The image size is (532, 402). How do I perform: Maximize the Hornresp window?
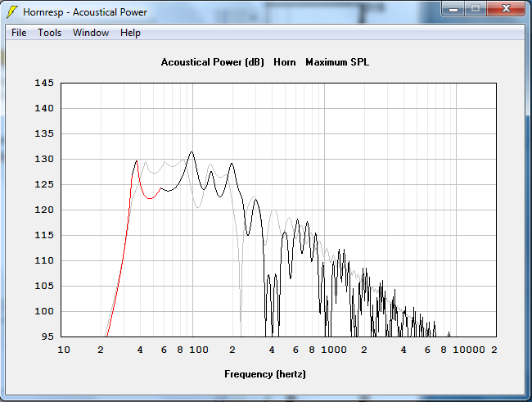(x=476, y=8)
